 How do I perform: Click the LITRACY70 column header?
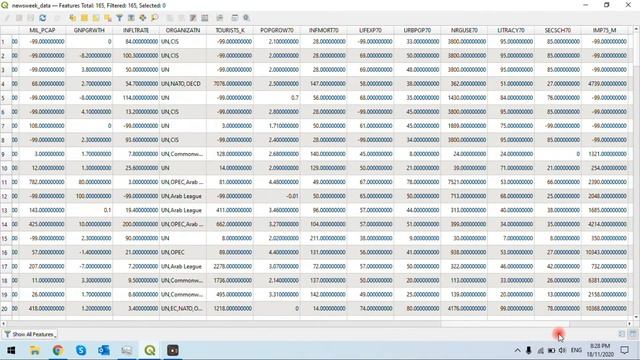pyautogui.click(x=511, y=30)
